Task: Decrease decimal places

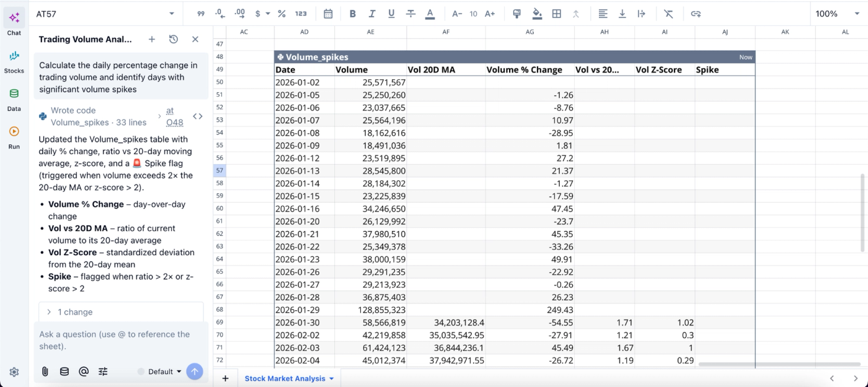Action: click(219, 14)
